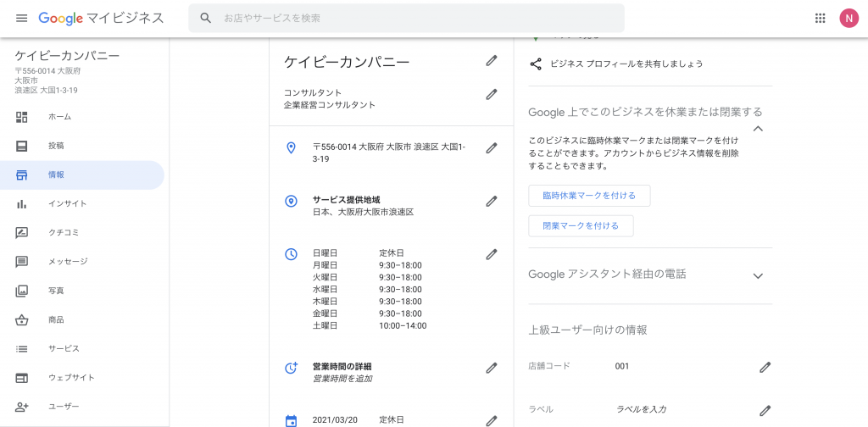Click the clock-plus icon for 営業時間の詳細
Screen dimensions: 868x427
click(292, 368)
